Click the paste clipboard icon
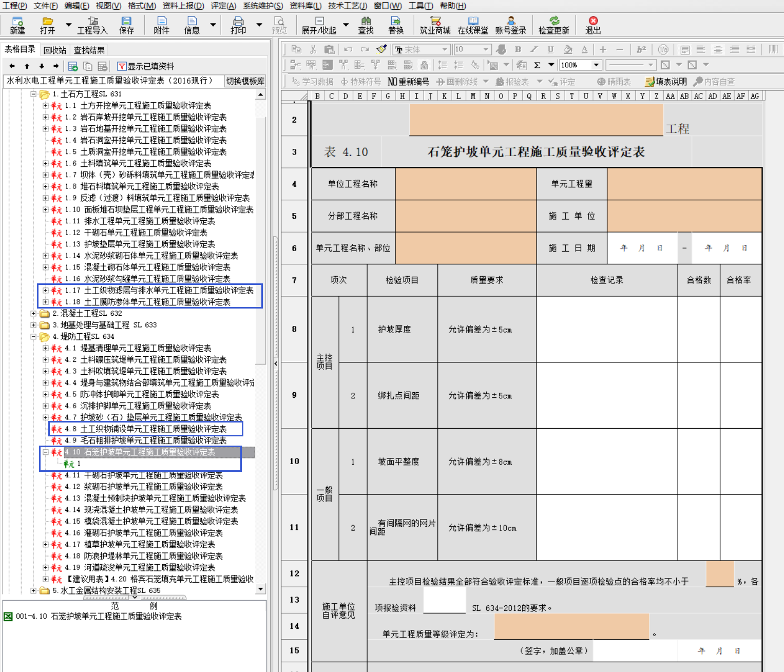This screenshot has width=784, height=672. click(x=330, y=49)
